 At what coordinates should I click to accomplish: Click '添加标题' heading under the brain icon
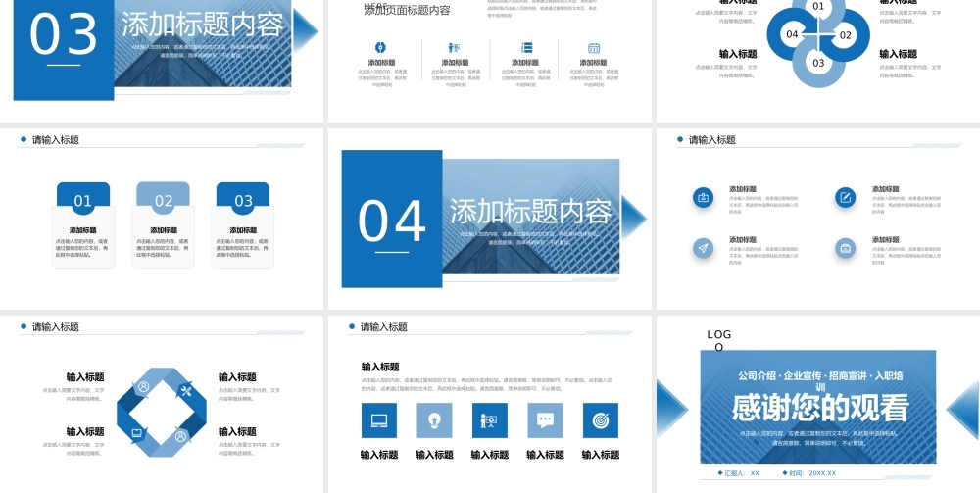(382, 63)
